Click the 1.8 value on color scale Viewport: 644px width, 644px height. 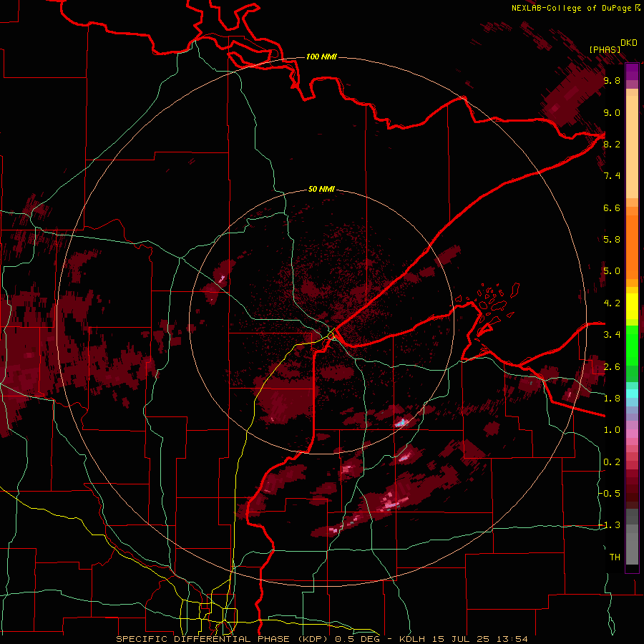612,399
